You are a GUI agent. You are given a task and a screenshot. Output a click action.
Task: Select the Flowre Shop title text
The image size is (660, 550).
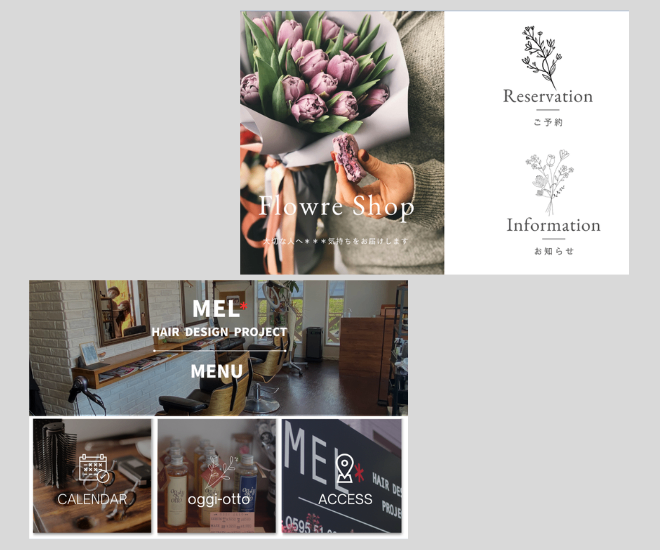point(336,206)
